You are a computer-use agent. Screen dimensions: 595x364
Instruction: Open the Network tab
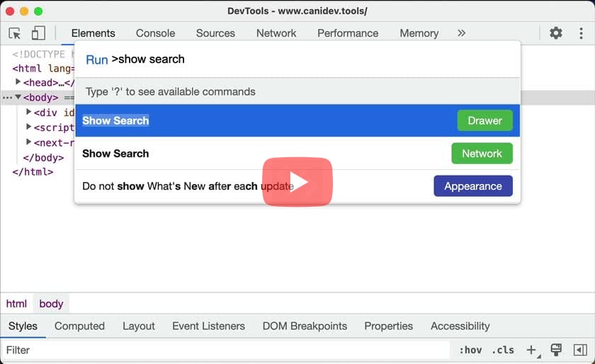coord(276,33)
